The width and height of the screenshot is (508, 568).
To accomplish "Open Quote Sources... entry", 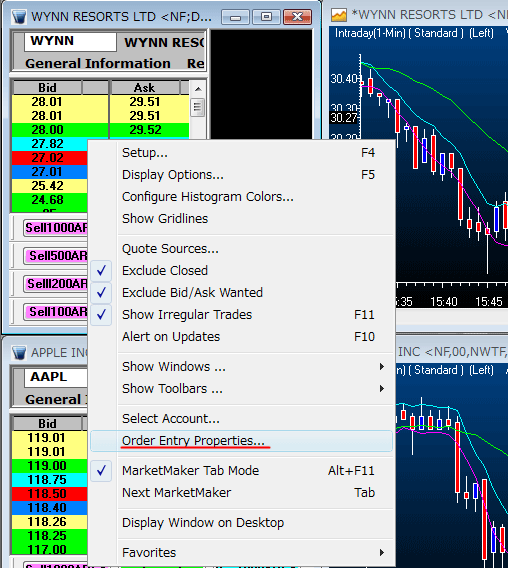I will (241, 249).
